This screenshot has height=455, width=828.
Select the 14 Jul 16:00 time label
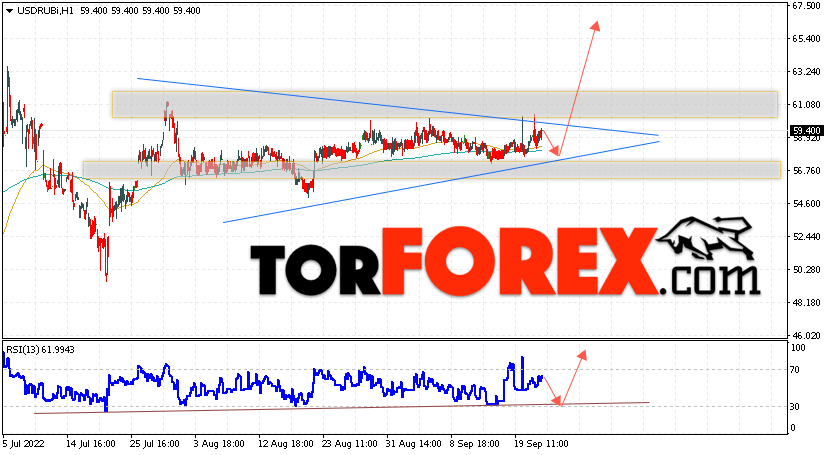(90, 443)
